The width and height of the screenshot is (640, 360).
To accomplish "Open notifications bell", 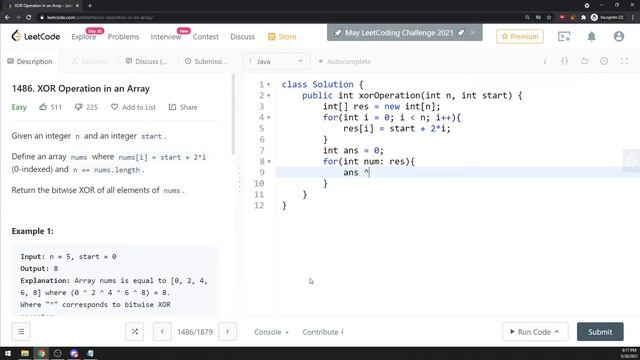I will [591, 36].
